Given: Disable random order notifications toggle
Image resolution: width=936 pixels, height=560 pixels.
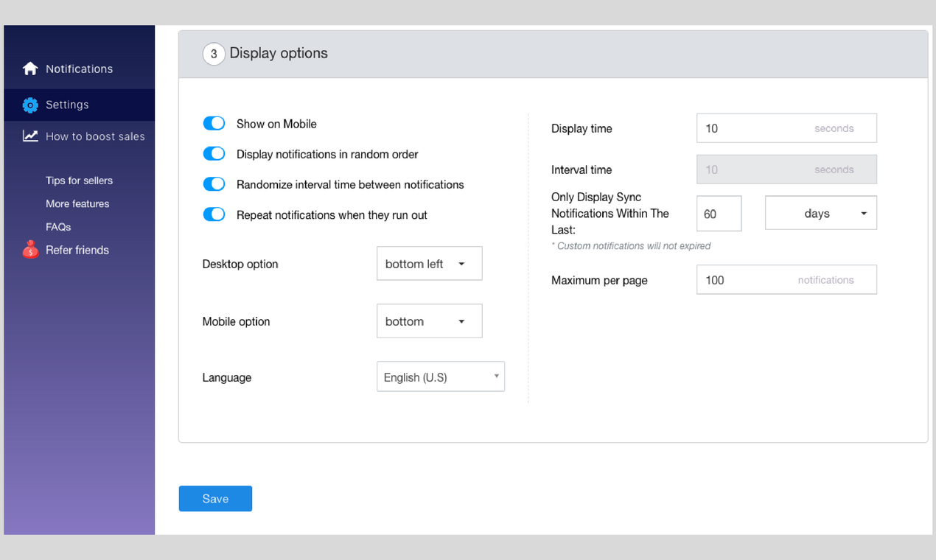Looking at the screenshot, I should (214, 154).
